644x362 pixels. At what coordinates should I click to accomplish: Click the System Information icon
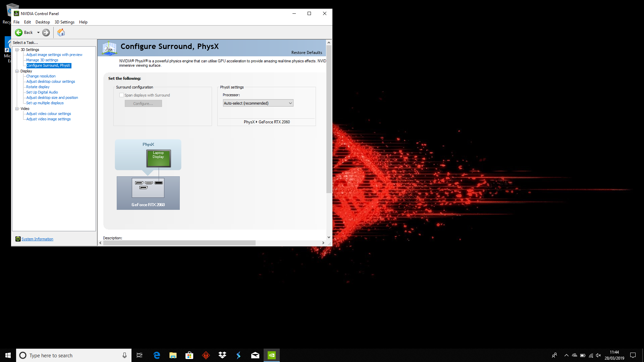coord(18,239)
